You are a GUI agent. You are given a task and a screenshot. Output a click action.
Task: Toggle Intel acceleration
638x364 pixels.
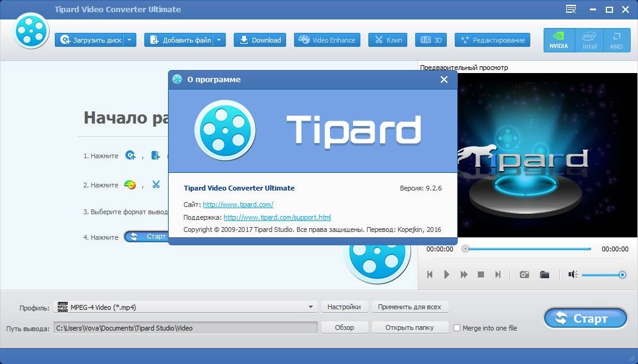pyautogui.click(x=589, y=40)
